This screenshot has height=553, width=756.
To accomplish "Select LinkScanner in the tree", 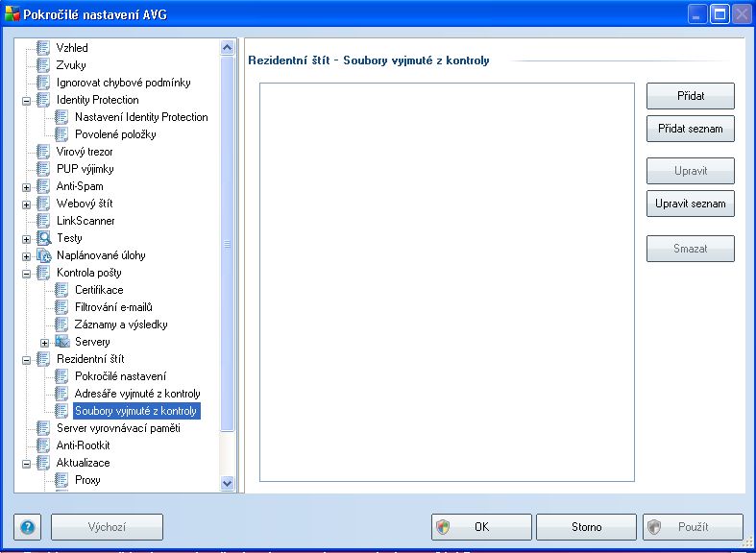I will point(85,221).
